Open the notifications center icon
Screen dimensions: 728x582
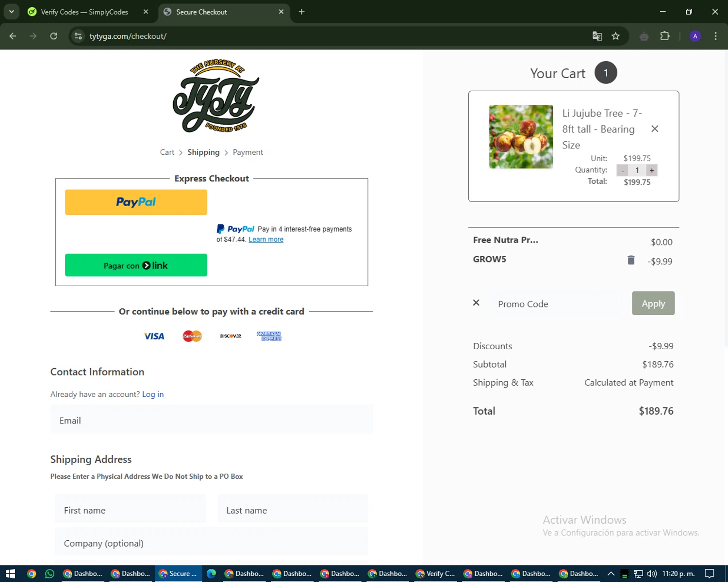point(710,574)
